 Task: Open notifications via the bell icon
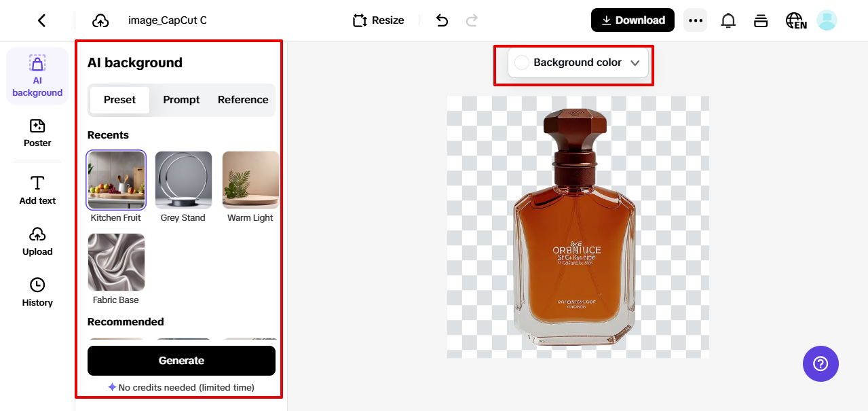(728, 20)
